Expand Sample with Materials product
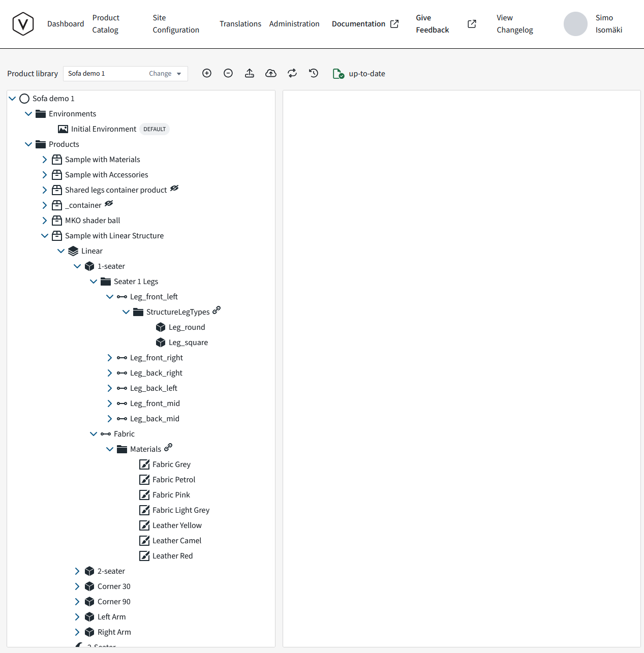Image resolution: width=644 pixels, height=653 pixels. pos(45,160)
